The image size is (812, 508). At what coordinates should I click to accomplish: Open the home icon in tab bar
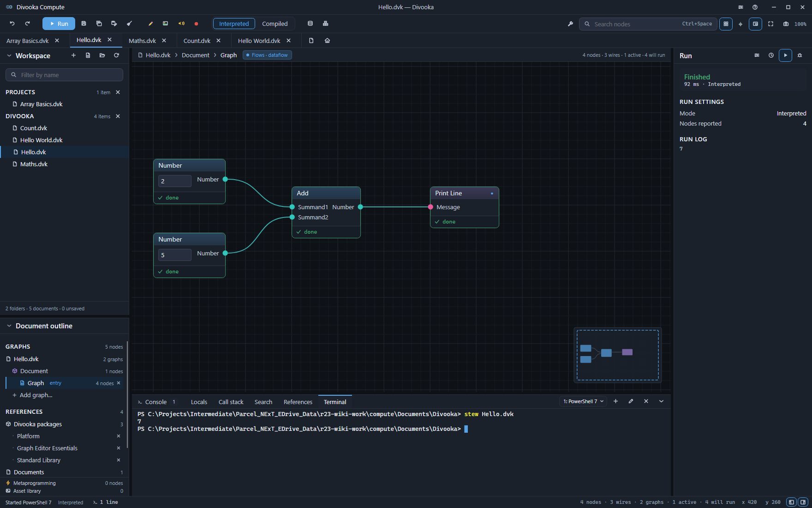click(x=327, y=41)
